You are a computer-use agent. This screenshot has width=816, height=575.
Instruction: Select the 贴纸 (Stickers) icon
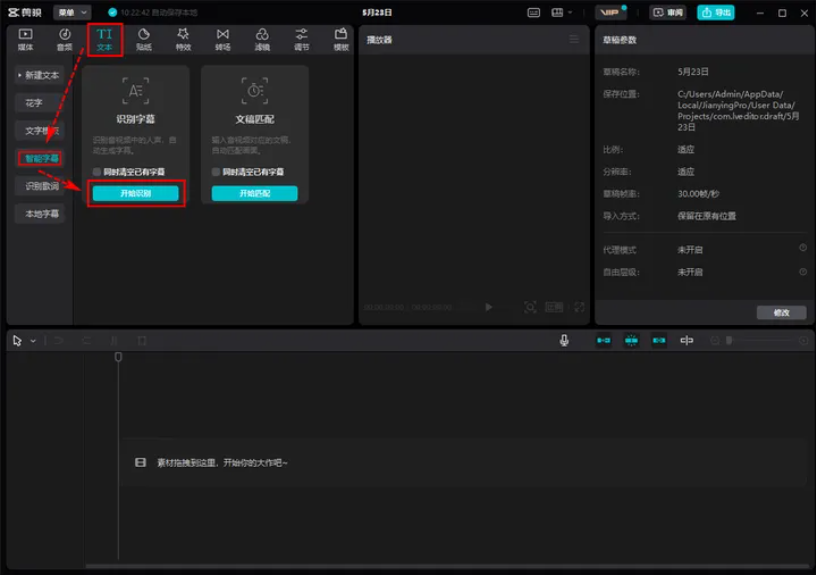[x=143, y=39]
